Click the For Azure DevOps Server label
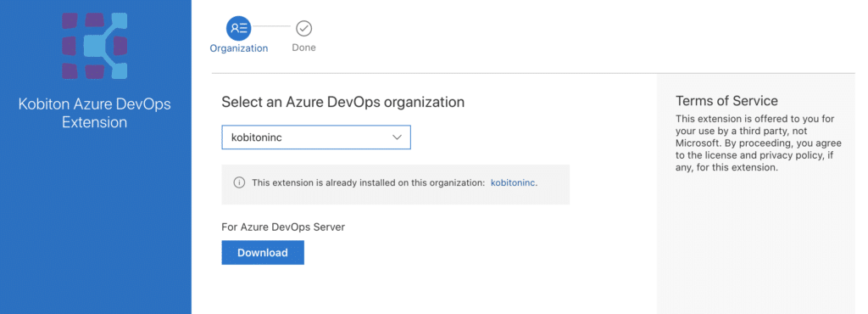Screen dimensions: 868x314 point(283,227)
